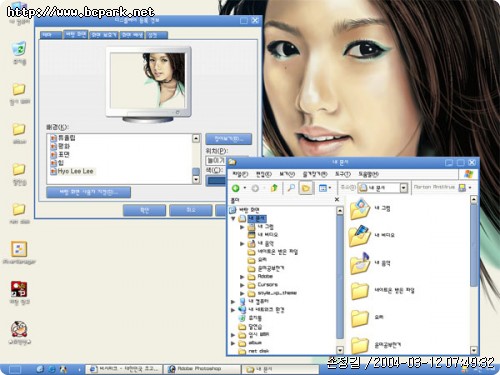The width and height of the screenshot is (500, 375).
Task: Click the folder icon in Explorer title bar
Action: click(x=232, y=162)
